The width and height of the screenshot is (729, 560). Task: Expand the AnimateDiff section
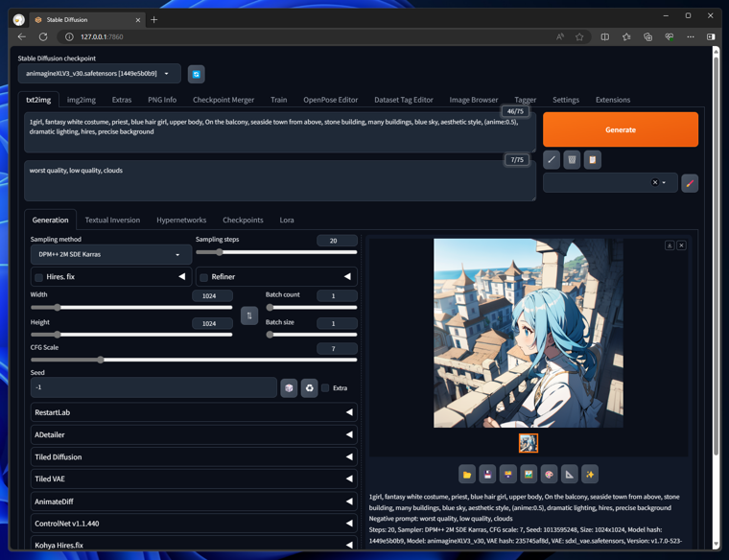tap(194, 502)
